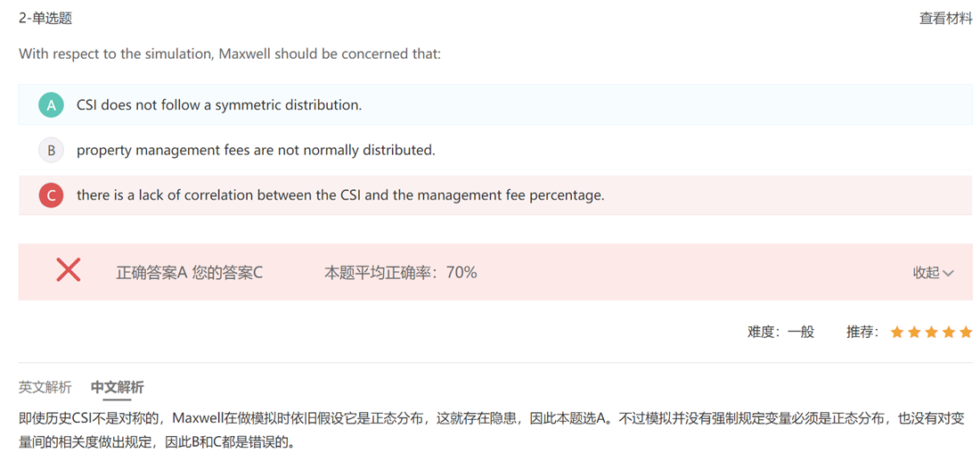Switch to 中文解析 tab
Image resolution: width=980 pixels, height=453 pixels.
coord(117,387)
